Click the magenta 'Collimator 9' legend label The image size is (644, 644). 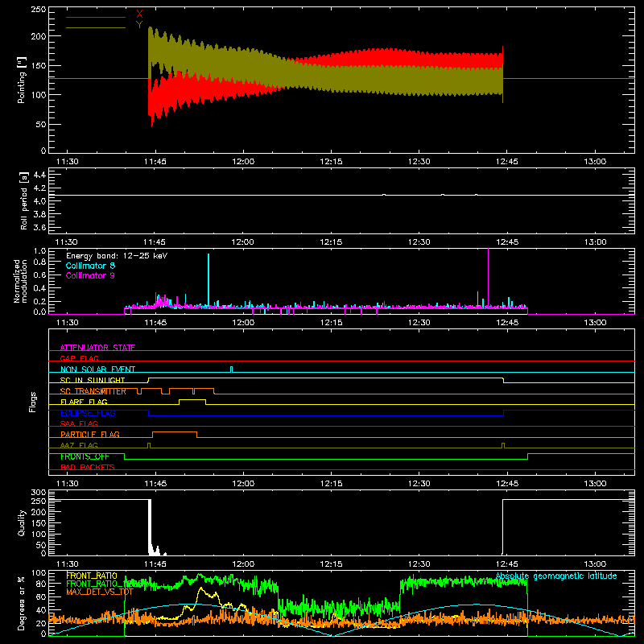[x=90, y=275]
